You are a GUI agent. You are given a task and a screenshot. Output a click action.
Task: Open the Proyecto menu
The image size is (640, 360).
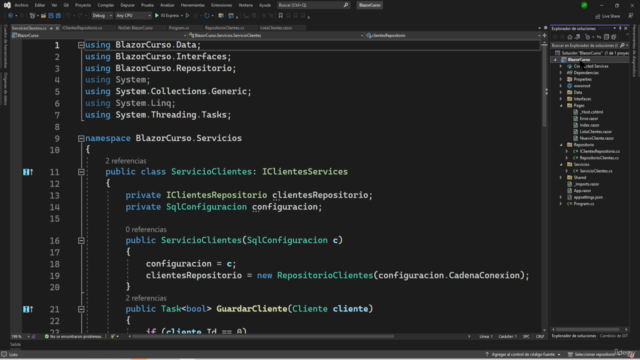click(83, 5)
